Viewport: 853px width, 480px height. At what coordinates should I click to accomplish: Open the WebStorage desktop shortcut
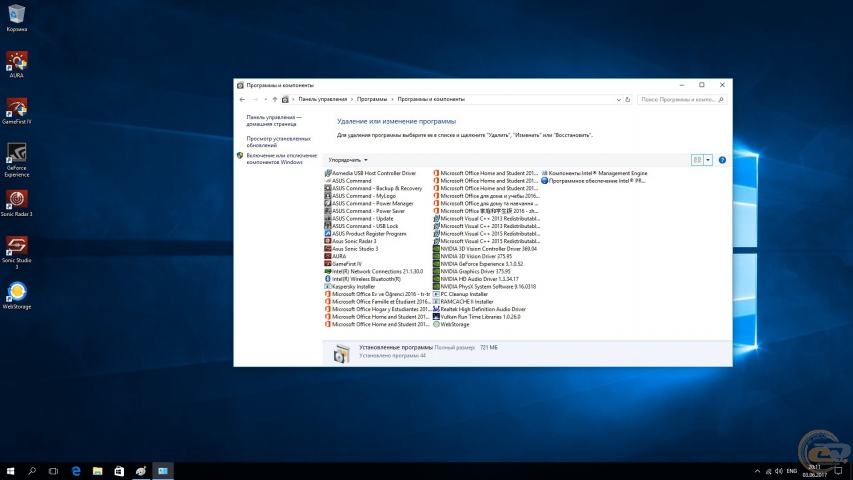[x=16, y=296]
